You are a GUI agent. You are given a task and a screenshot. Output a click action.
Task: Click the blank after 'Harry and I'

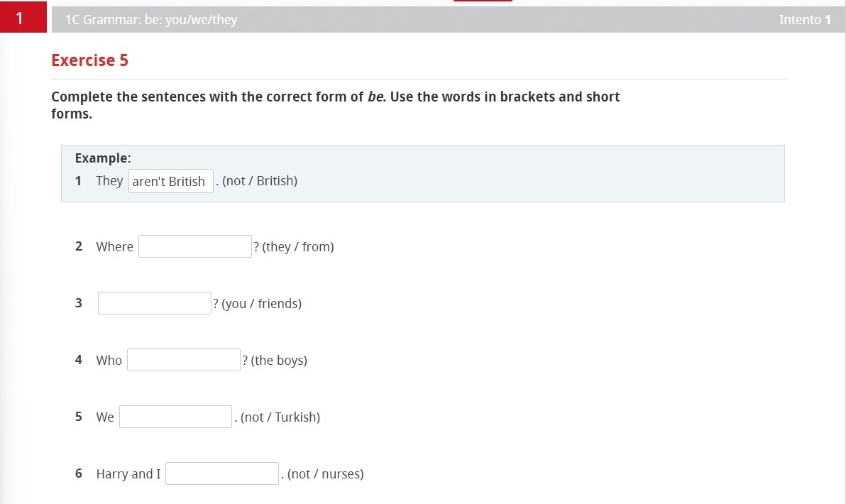coord(222,474)
